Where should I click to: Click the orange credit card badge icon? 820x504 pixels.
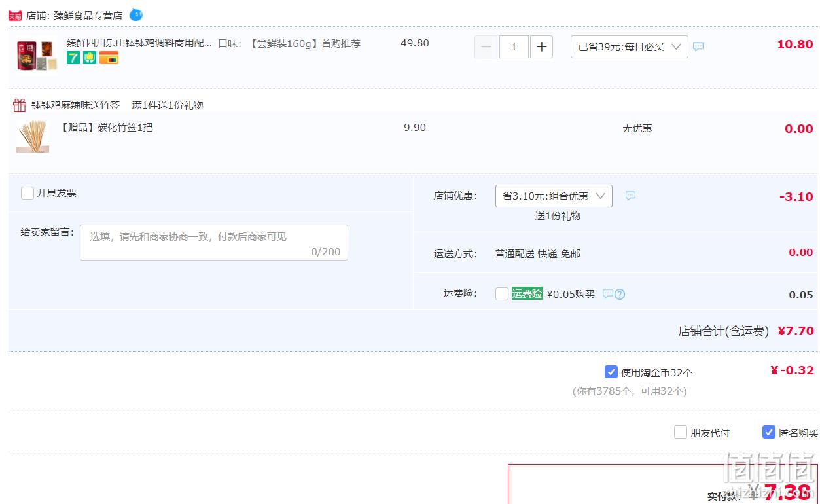point(109,58)
